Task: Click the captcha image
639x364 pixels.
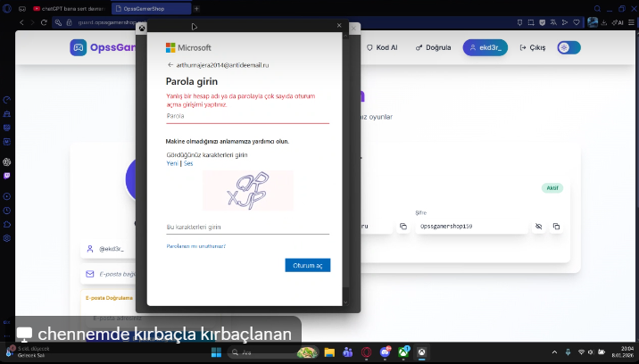Action: coord(248,190)
